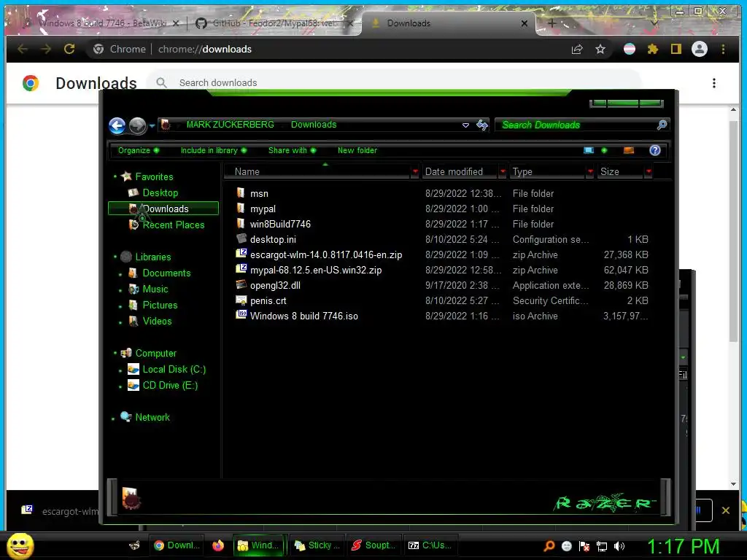Viewport: 747px width, 560px height.
Task: Select the .crt certificate file icon
Action: [241, 300]
